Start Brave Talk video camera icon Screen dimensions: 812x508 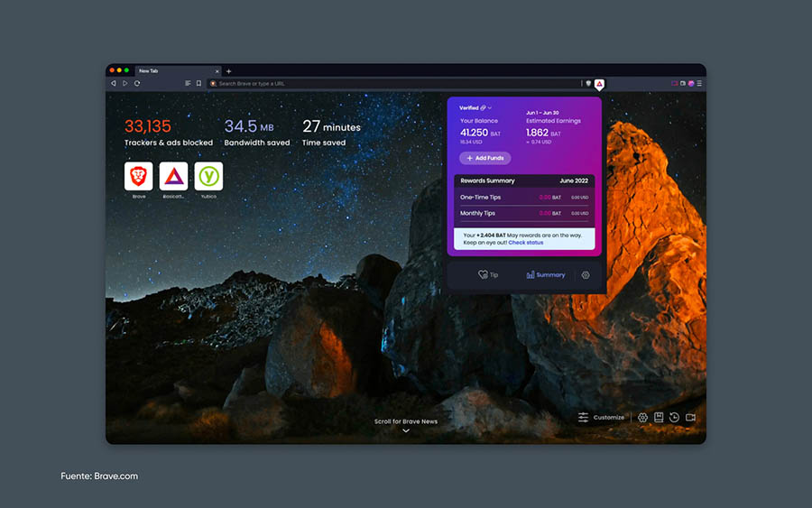(690, 418)
